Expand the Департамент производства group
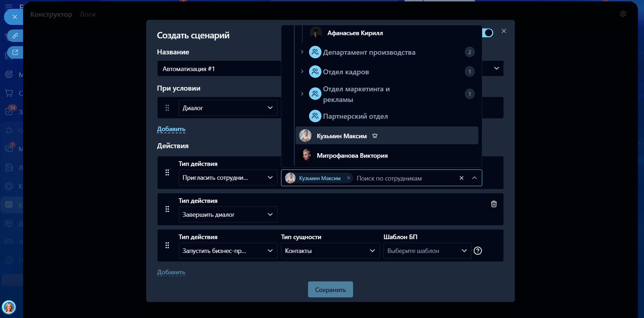Image resolution: width=644 pixels, height=318 pixels. 302,52
